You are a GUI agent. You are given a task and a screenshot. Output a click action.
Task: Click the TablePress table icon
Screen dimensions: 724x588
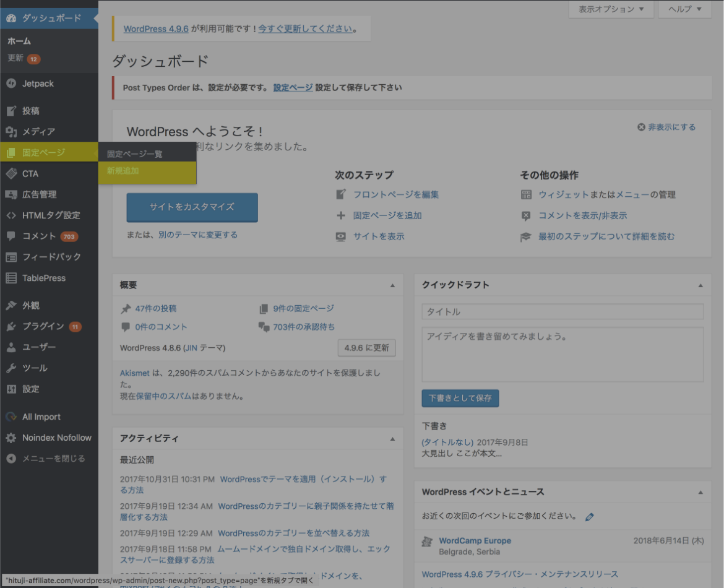[x=11, y=278]
